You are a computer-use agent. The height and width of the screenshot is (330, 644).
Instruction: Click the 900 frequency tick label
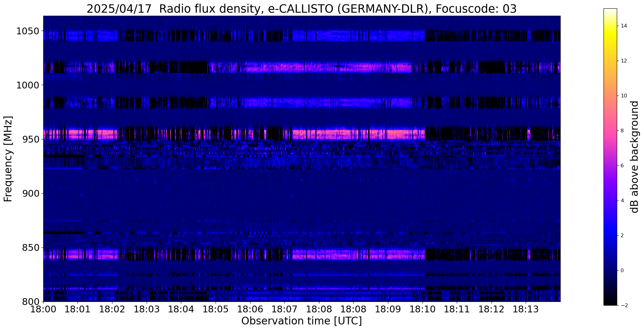(31, 193)
